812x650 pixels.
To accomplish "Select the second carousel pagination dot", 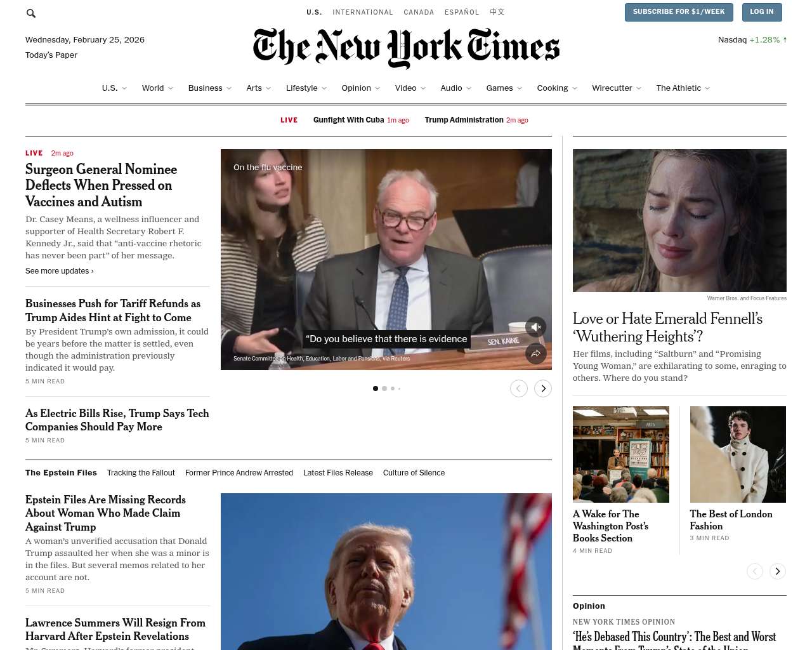I will (384, 388).
